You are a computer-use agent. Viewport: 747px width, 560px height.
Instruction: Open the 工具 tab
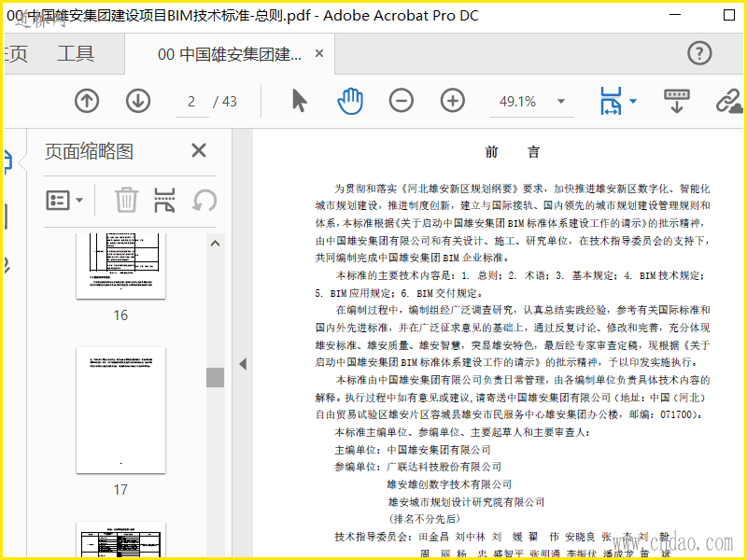(x=76, y=53)
